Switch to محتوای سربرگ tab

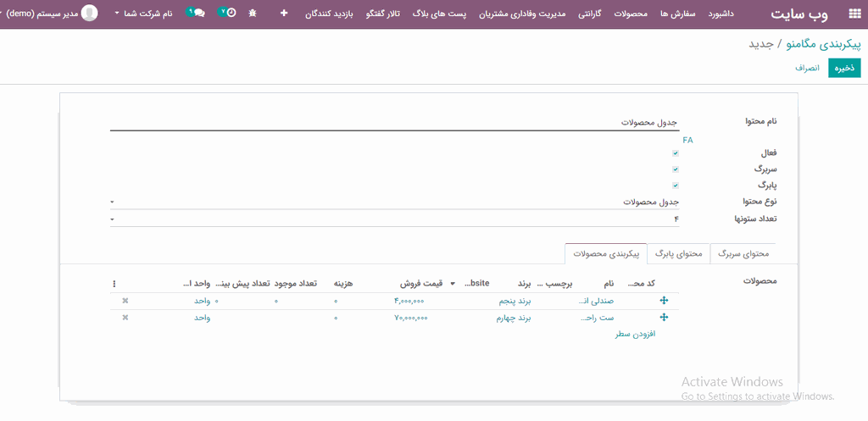click(743, 253)
